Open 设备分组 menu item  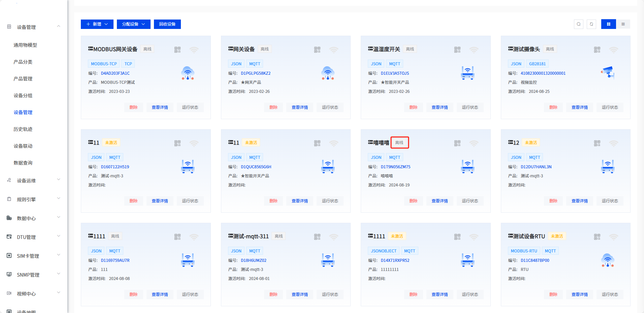tap(23, 96)
